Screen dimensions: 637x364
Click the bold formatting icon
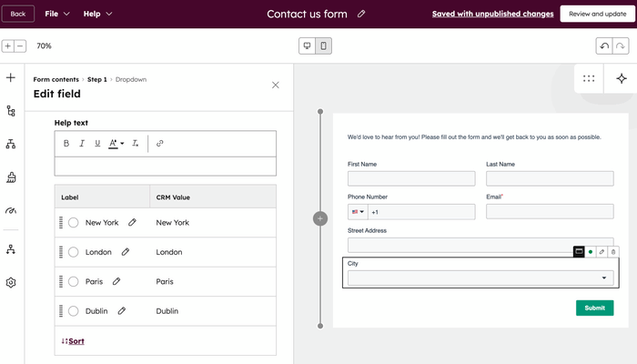[66, 144]
